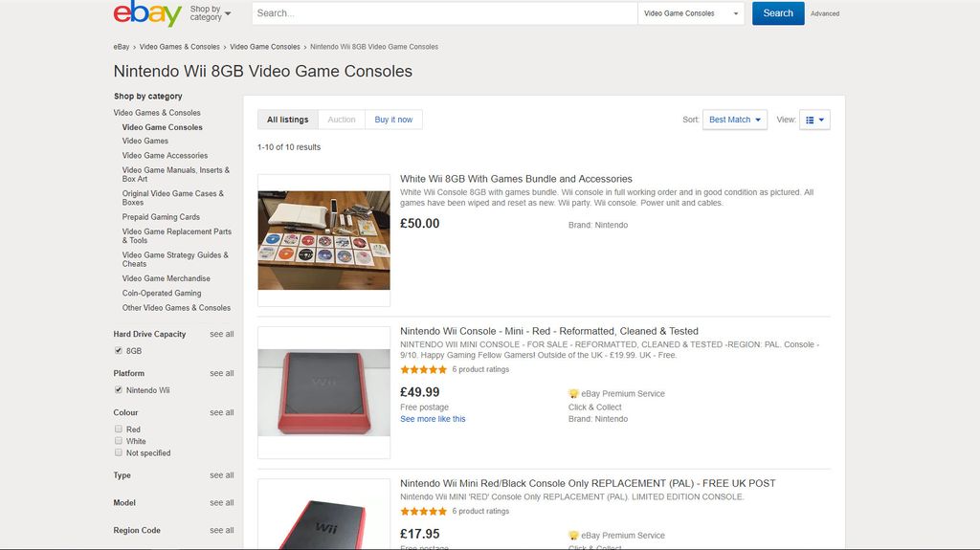980x550 pixels.
Task: Open Video Game Manuals, Inserts & Box Art category
Action: [x=176, y=174]
